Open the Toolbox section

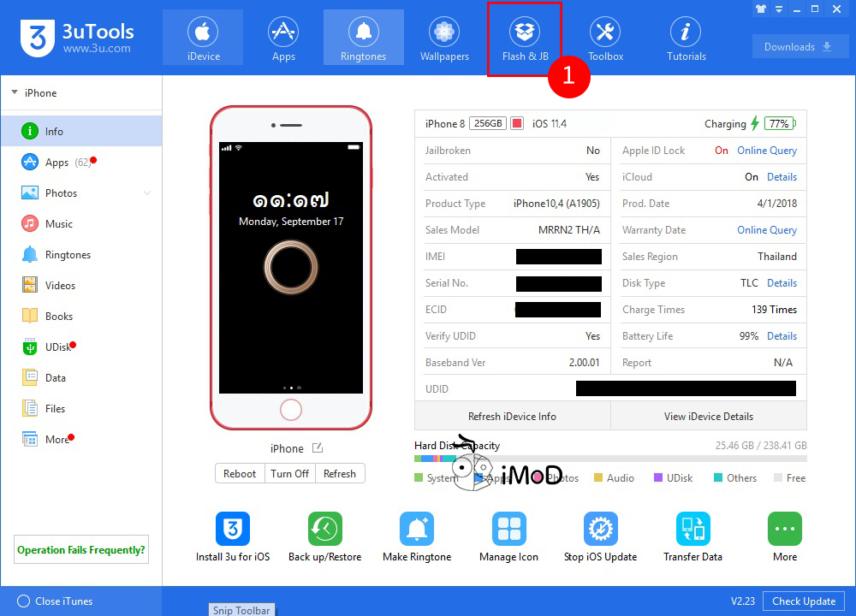pos(605,38)
